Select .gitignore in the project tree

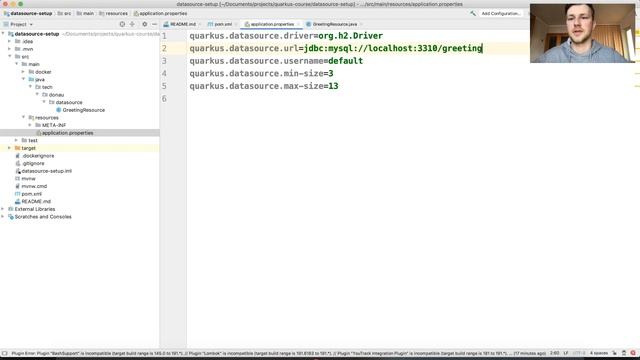pos(33,163)
